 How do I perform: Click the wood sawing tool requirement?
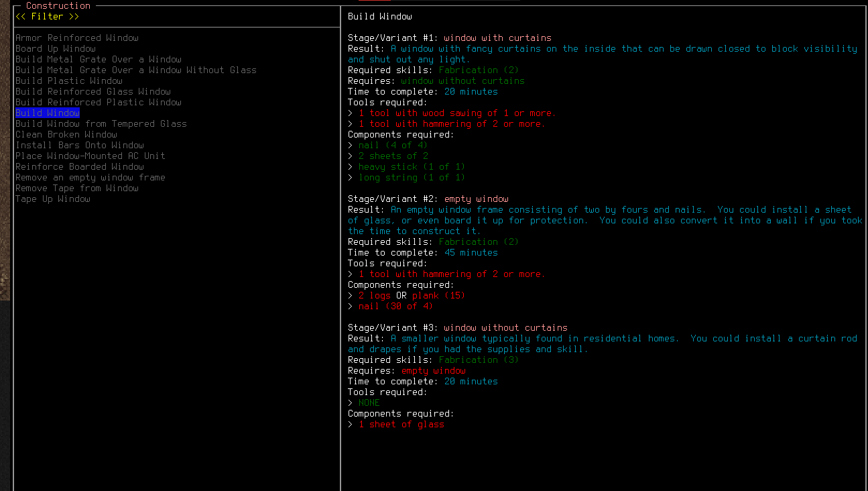(458, 113)
